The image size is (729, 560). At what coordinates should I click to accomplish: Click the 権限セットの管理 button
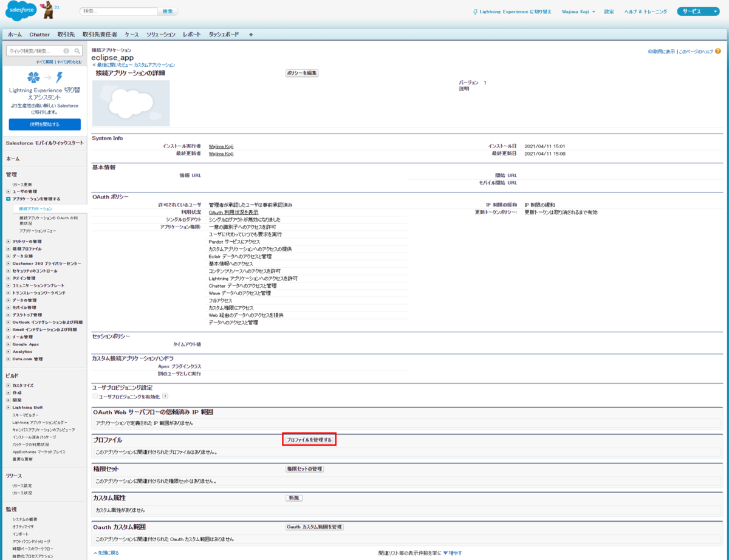[305, 469]
